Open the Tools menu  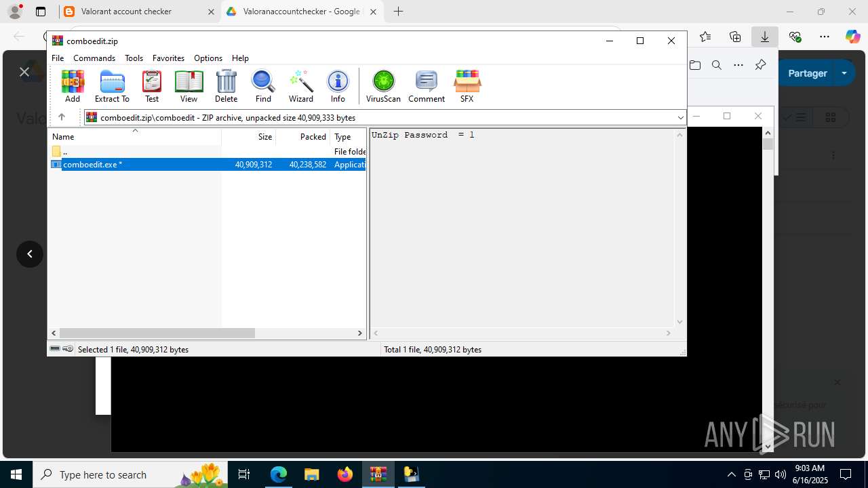coord(134,58)
